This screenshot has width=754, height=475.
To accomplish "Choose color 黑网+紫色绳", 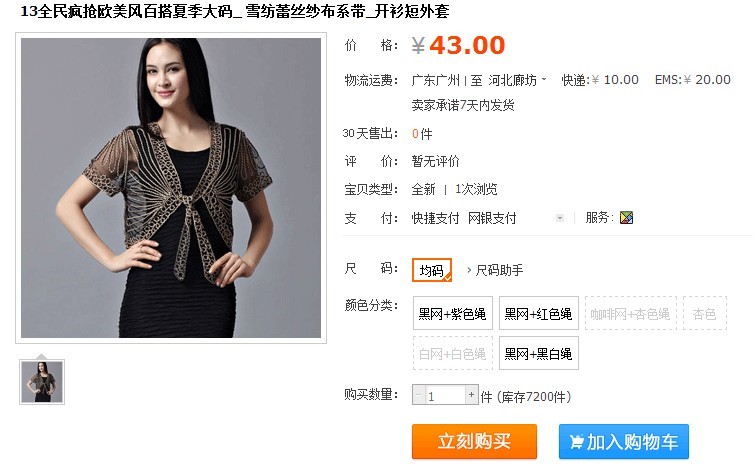I will pyautogui.click(x=452, y=313).
